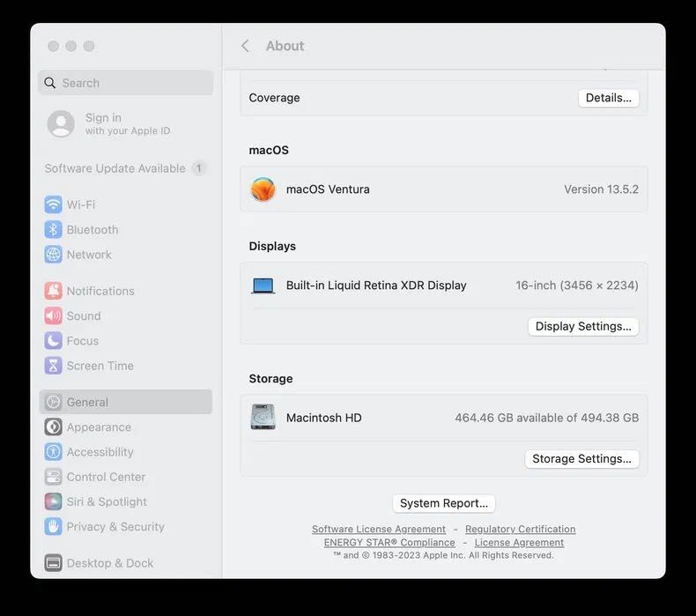
Task: Click the built-in display laptop icon
Action: click(x=263, y=286)
